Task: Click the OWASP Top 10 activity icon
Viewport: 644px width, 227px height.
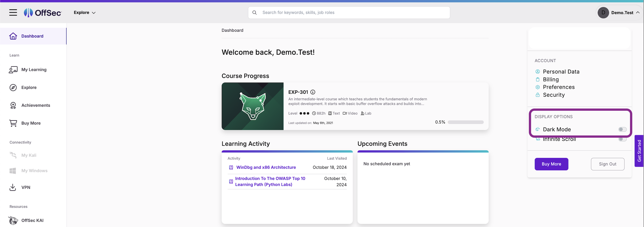Action: tap(231, 182)
